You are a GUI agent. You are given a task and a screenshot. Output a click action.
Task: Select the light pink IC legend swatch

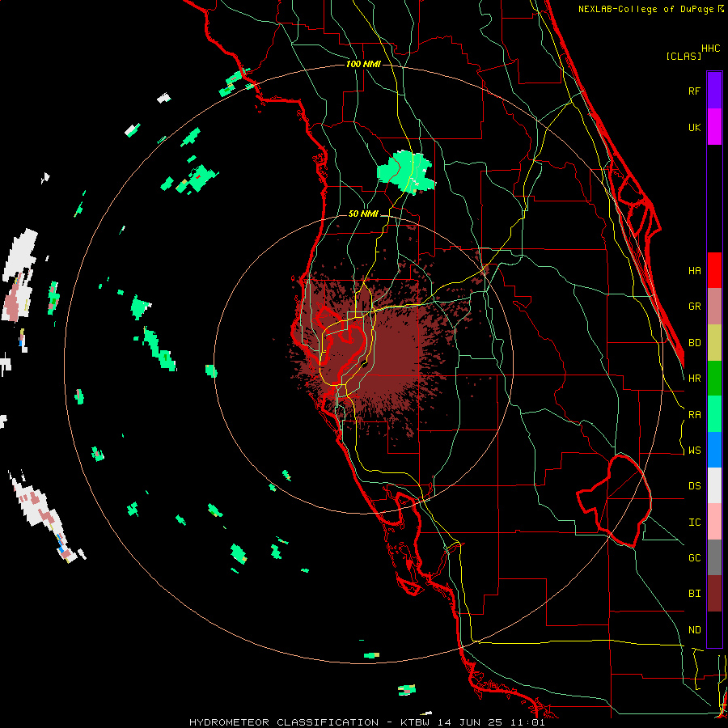(714, 522)
